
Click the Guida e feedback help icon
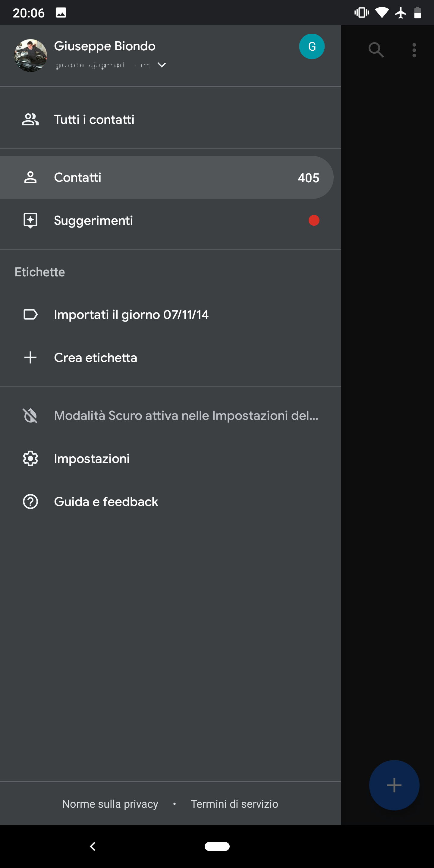pos(30,502)
